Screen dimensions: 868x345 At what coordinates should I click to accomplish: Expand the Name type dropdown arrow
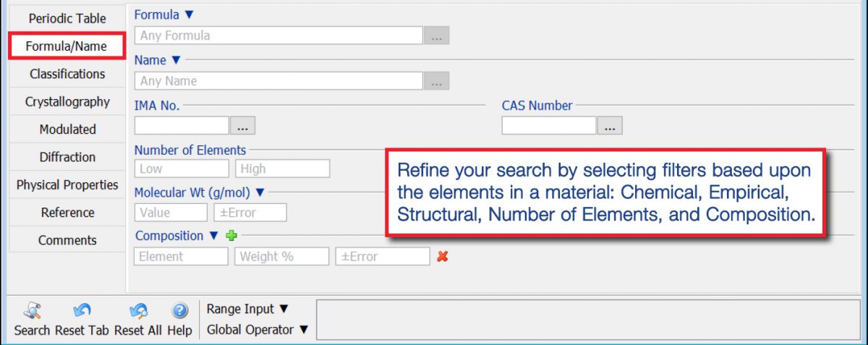pyautogui.click(x=176, y=60)
